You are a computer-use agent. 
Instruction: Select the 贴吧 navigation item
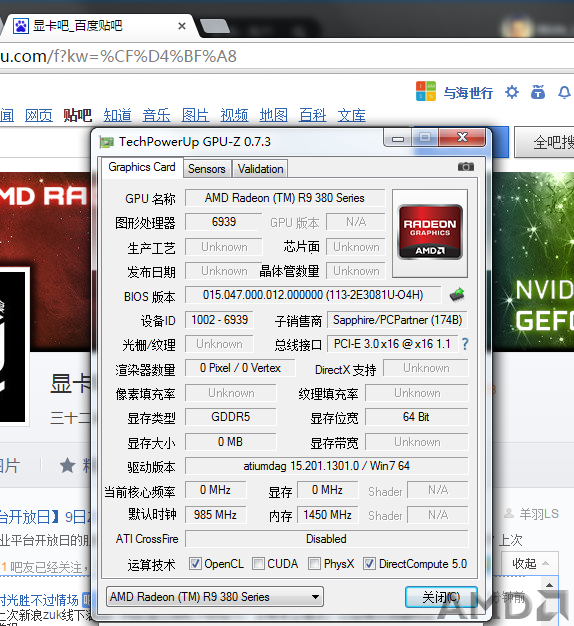77,115
